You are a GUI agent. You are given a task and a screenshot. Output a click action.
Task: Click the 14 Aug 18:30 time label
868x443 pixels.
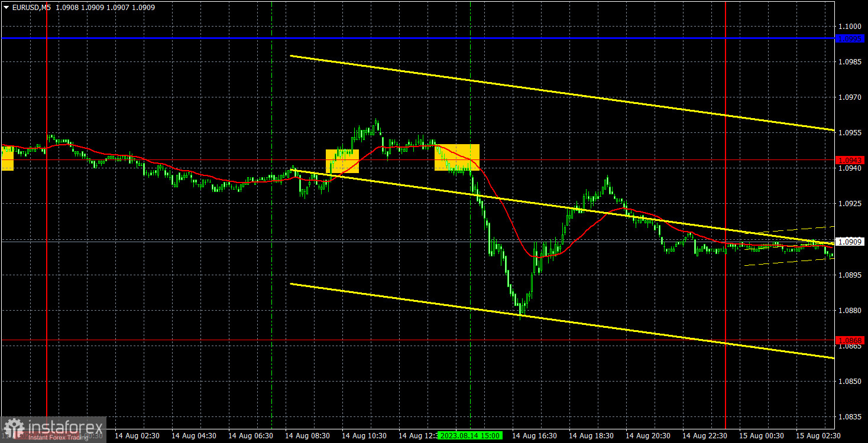click(591, 435)
